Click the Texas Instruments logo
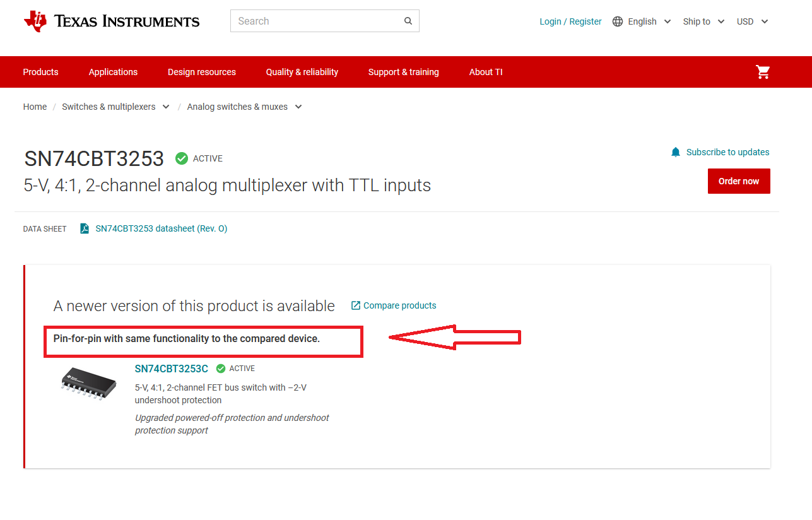 click(x=112, y=21)
